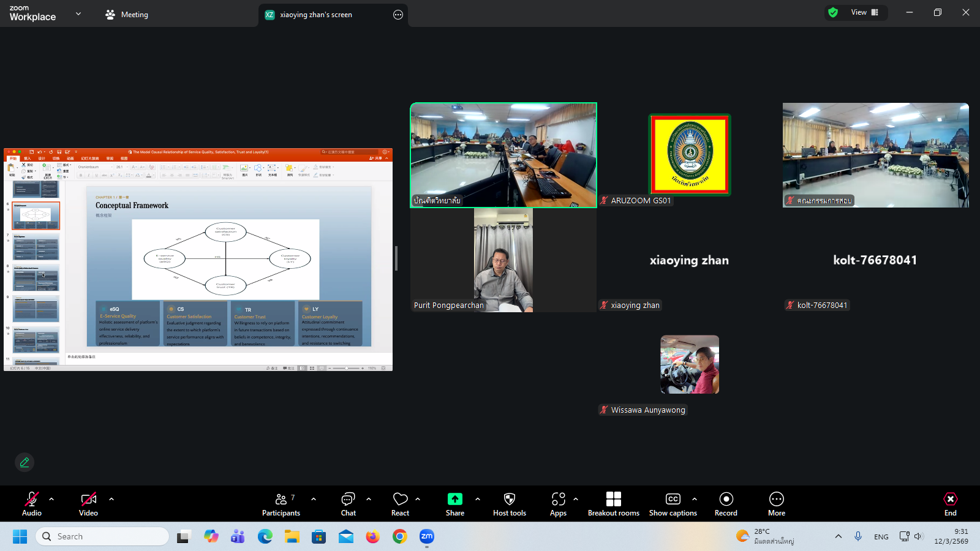Click the React heart icon
Viewport: 980px width, 551px height.
(400, 504)
